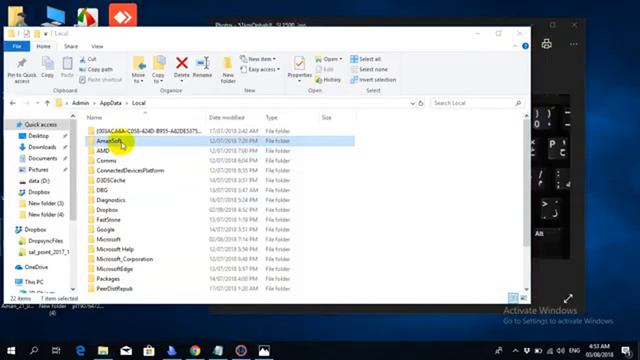Select the FastStone folder
This screenshot has width=640, height=360.
(108, 220)
